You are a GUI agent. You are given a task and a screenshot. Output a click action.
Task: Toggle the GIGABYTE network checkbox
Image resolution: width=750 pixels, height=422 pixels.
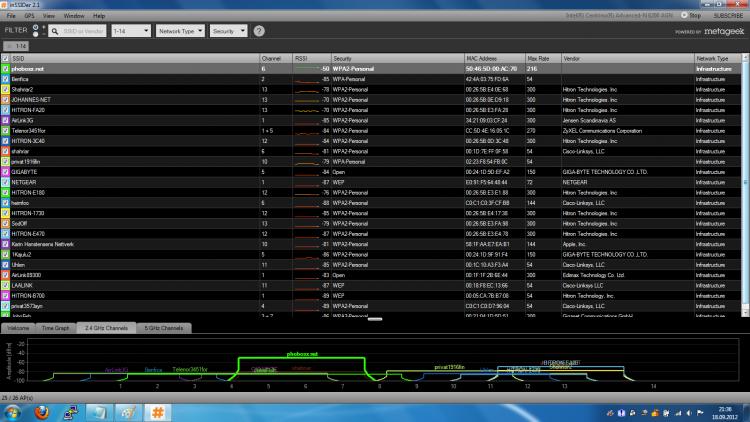point(5,172)
